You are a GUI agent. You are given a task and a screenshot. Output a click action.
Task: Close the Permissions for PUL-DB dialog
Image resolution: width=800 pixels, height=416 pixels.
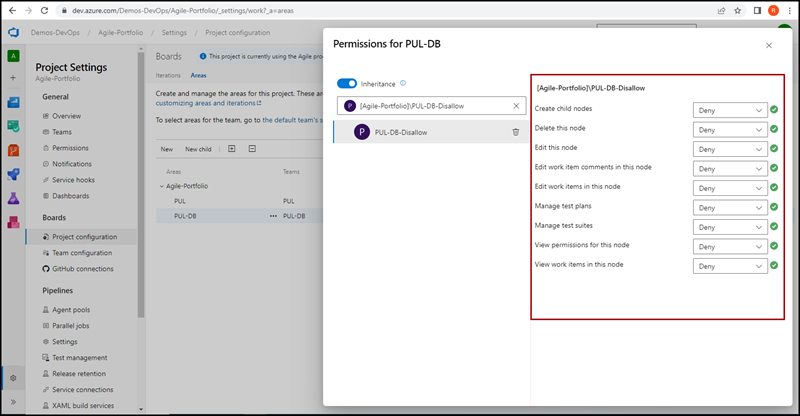pyautogui.click(x=769, y=45)
